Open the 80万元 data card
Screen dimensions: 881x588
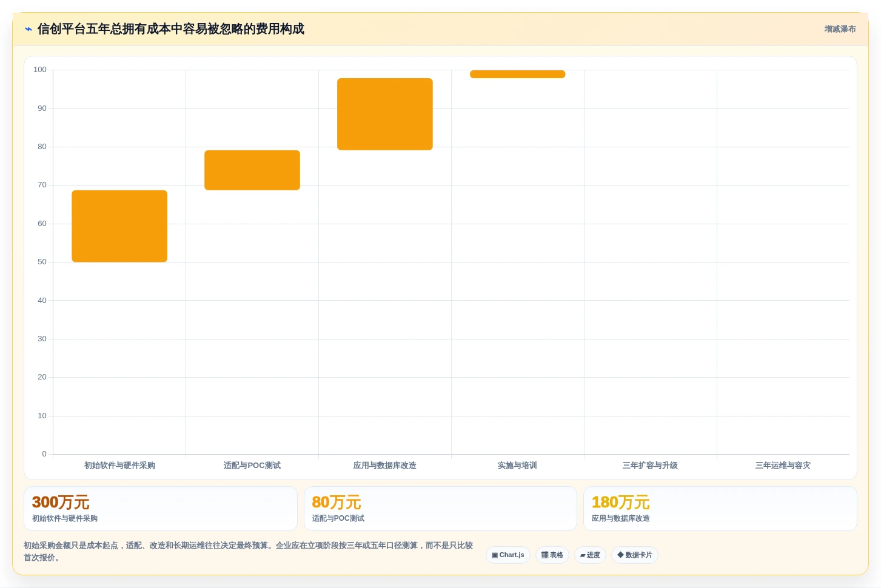(440, 509)
